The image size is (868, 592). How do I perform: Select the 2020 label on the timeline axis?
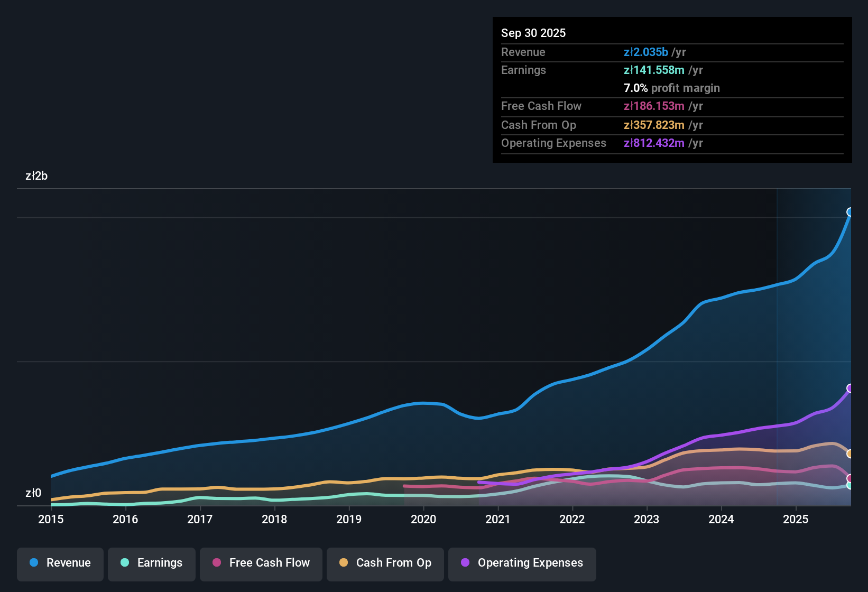click(423, 520)
